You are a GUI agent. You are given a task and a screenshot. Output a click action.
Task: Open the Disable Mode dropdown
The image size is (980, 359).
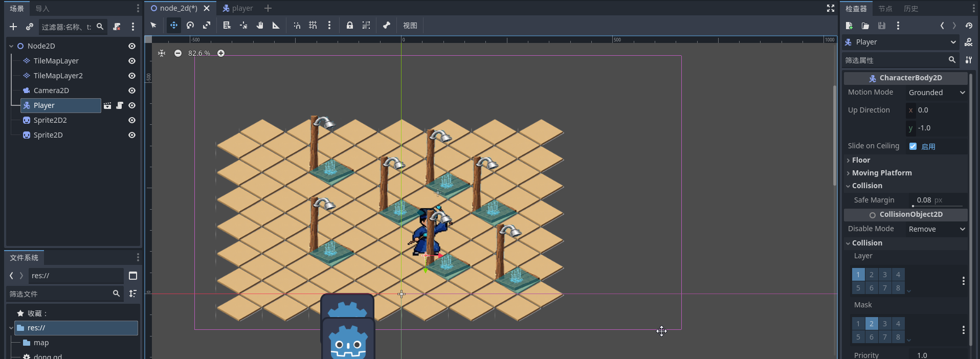(x=937, y=229)
